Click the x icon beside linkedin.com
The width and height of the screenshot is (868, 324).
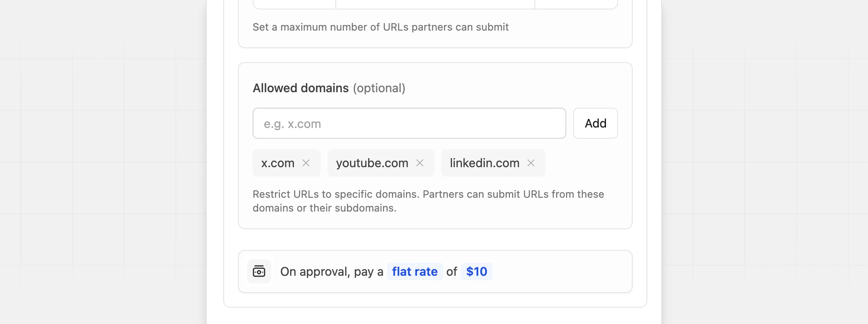click(x=531, y=163)
